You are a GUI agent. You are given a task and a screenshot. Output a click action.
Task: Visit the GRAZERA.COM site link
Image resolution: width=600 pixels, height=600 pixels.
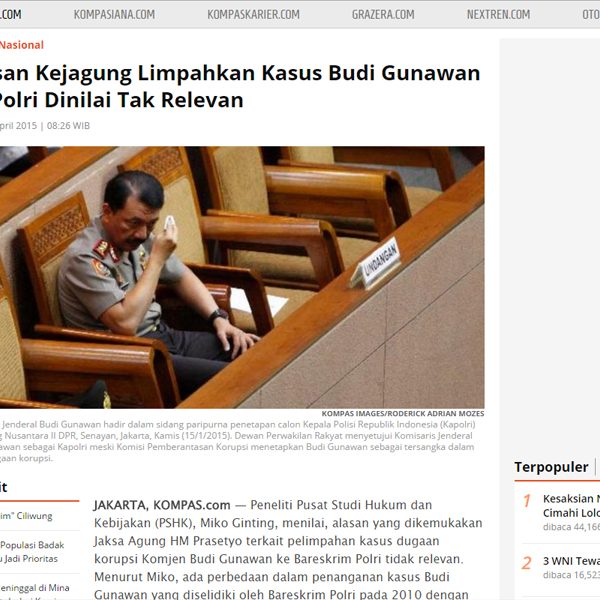pyautogui.click(x=382, y=14)
